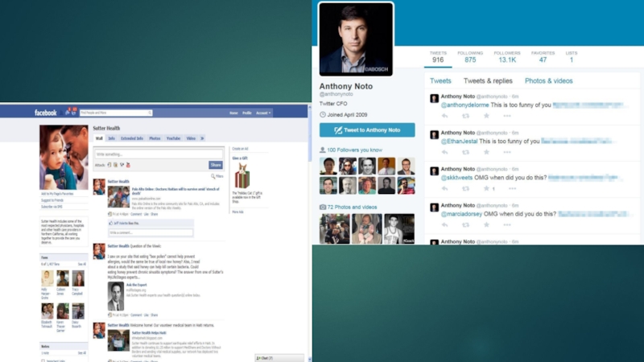Open the Extended Info tab
Viewport: 644px width, 362px height.
coord(132,138)
